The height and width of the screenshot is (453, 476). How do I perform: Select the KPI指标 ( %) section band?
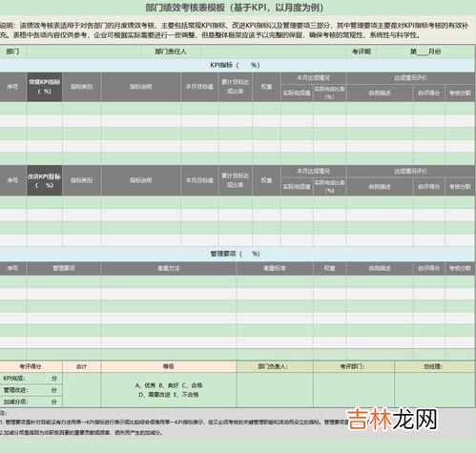[x=238, y=65]
